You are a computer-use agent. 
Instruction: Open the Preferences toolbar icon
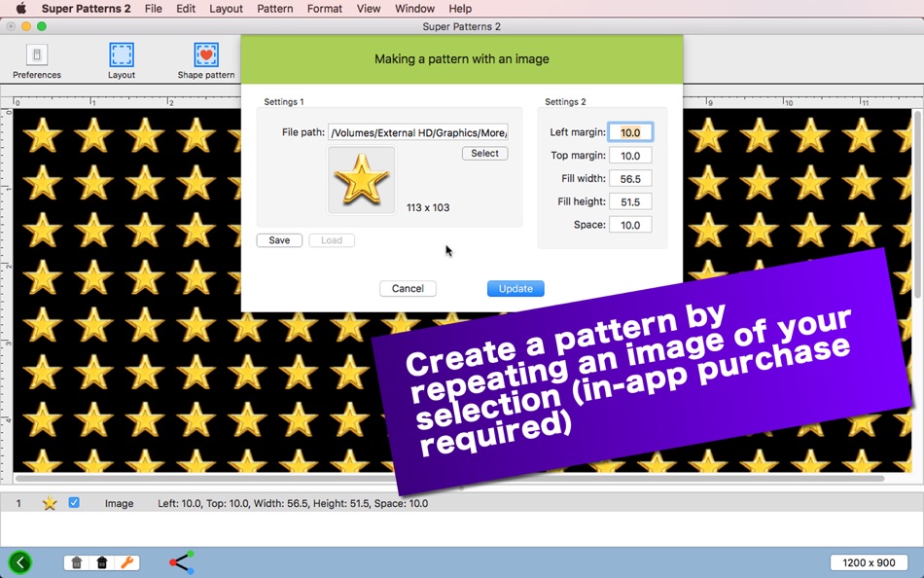pos(37,54)
